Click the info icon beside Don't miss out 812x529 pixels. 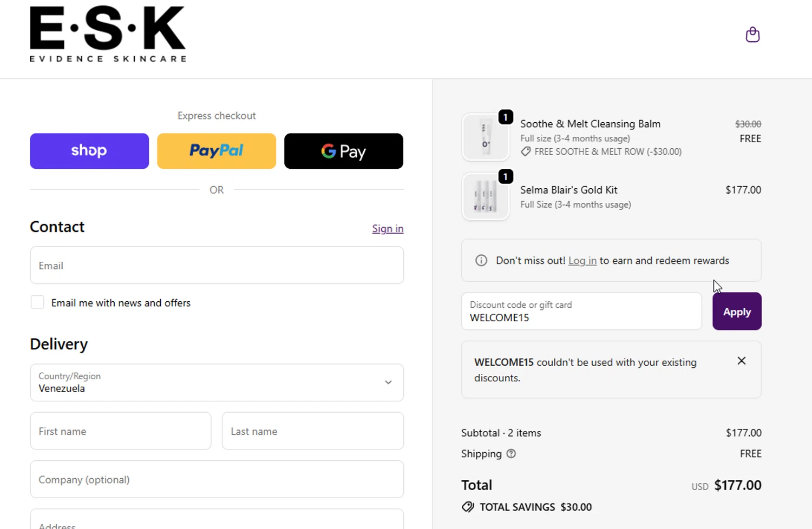481,261
